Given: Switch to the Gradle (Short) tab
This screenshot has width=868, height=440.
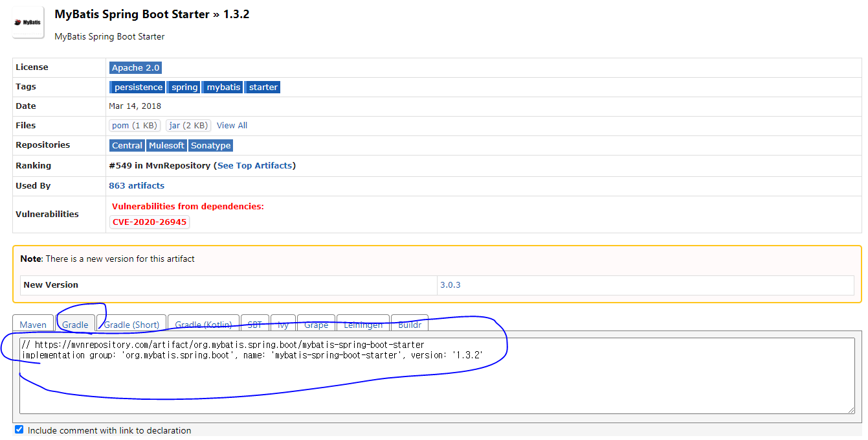Looking at the screenshot, I should coord(131,323).
